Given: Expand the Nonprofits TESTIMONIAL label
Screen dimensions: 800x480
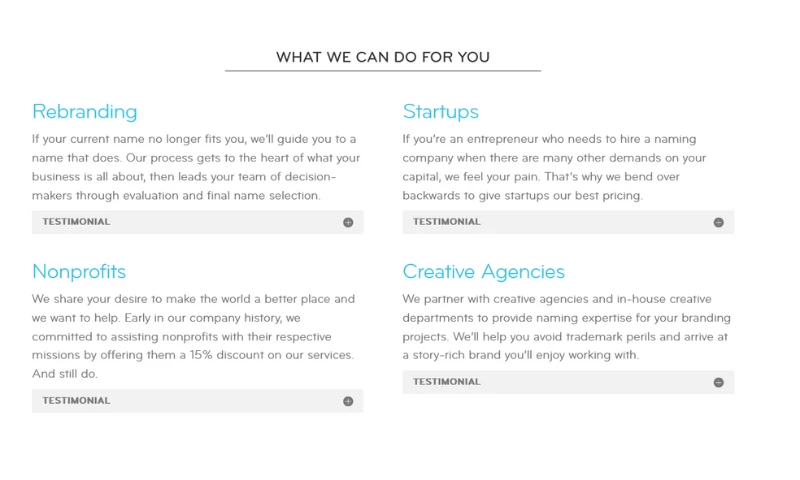Looking at the screenshot, I should [x=77, y=401].
